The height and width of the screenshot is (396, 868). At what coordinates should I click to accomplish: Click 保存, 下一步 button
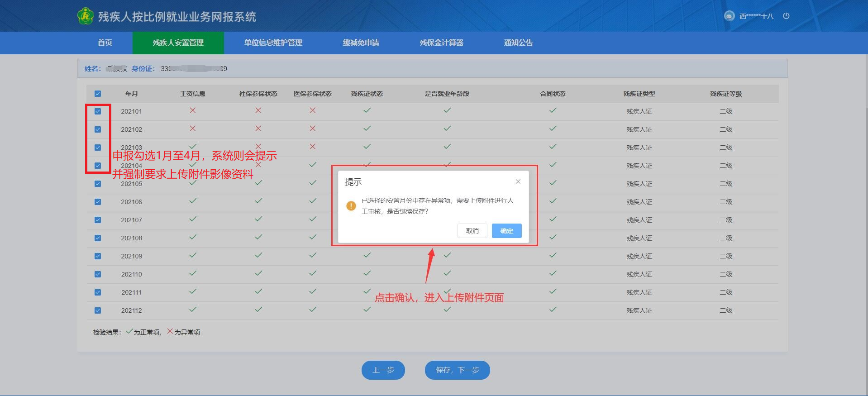(457, 370)
